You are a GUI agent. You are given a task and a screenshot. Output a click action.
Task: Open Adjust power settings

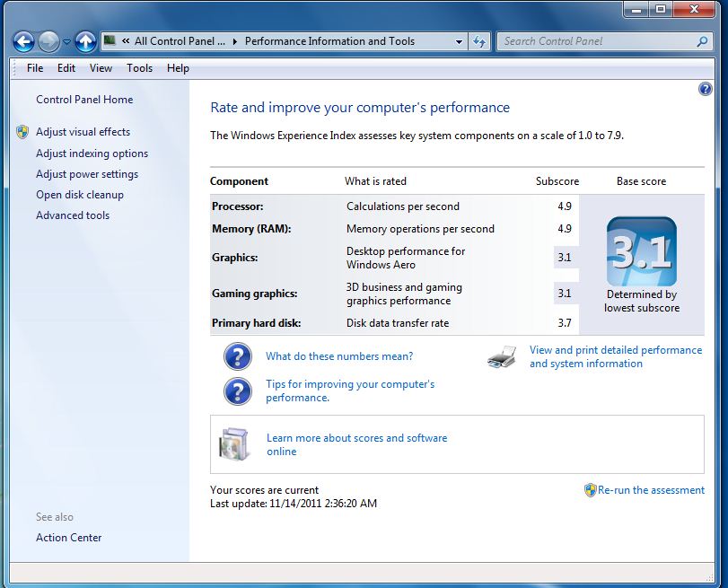[87, 174]
